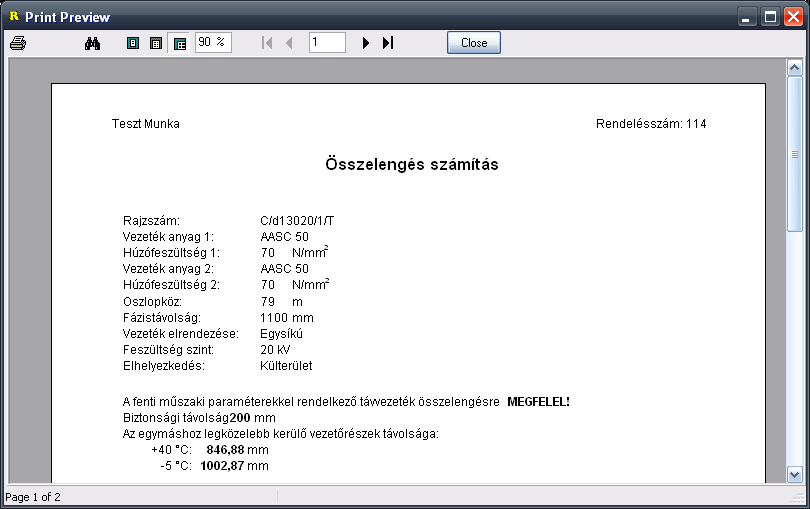810x509 pixels.
Task: Close Print Preview with red X
Action: pos(793,17)
